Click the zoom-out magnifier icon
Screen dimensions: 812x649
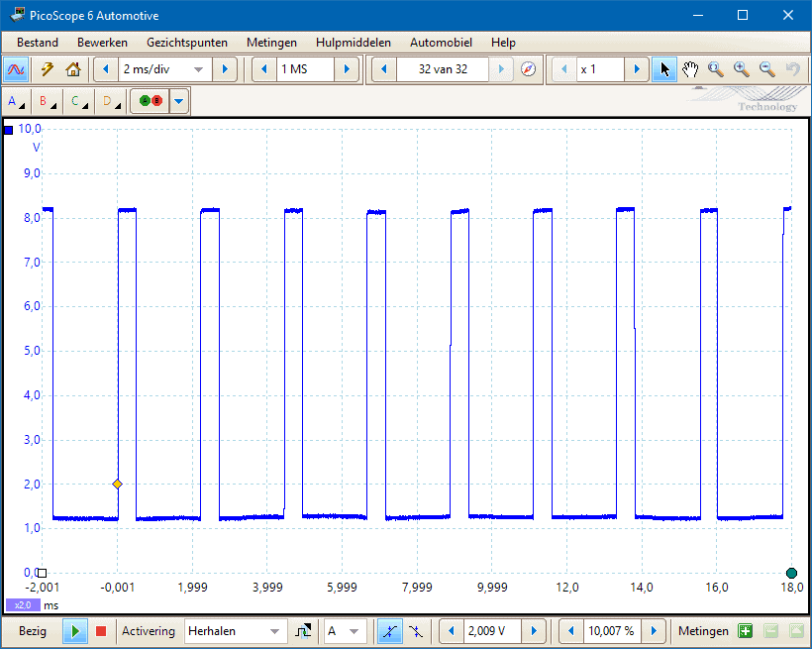(x=766, y=69)
